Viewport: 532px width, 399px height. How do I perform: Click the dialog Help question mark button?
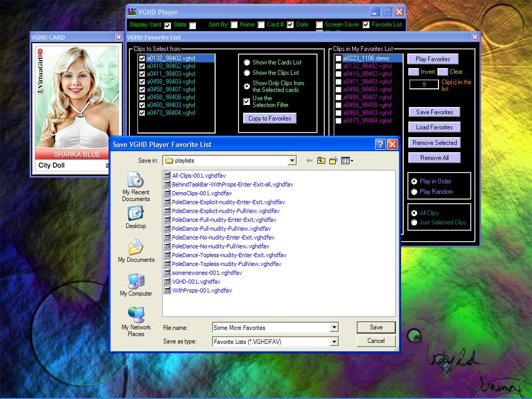pos(380,144)
